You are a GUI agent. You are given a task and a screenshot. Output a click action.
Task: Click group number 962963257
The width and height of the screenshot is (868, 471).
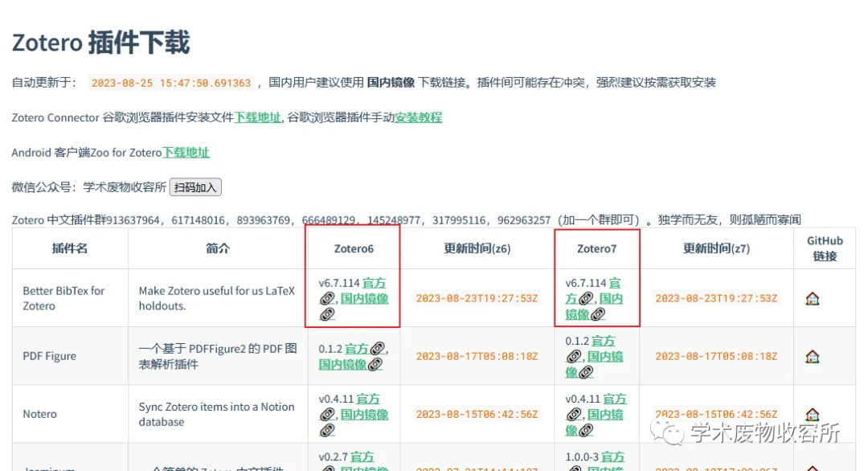pos(524,220)
